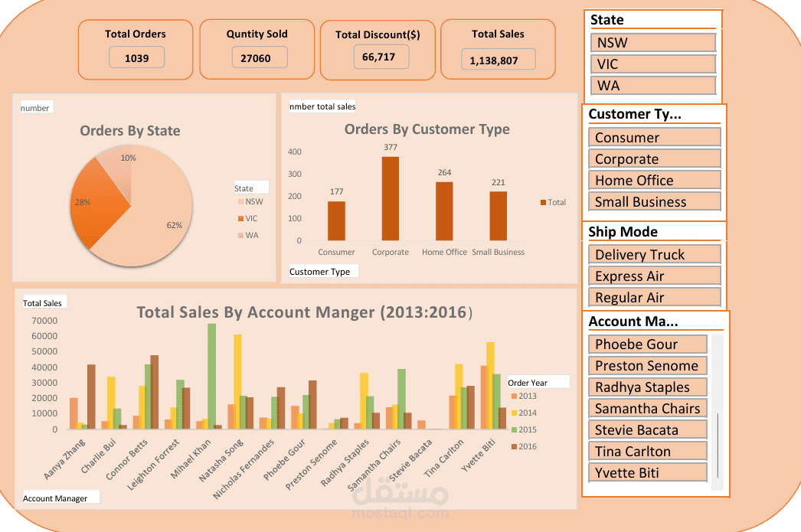Click Total Sales value field button
Screen dimensions: 801x532
coord(44,302)
